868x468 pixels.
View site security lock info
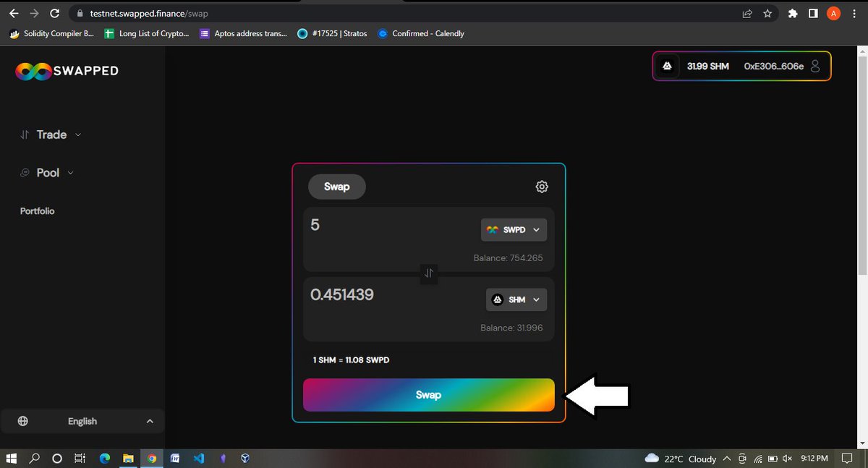click(80, 13)
